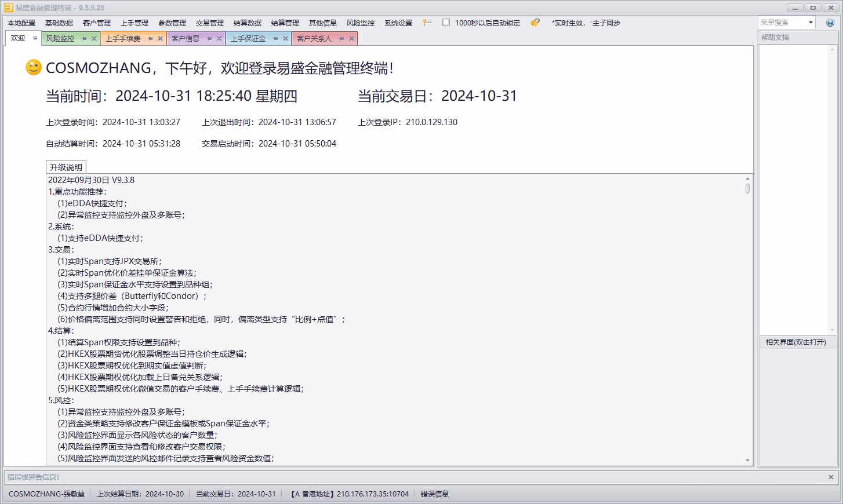
Task: Select the 升级说明 tab button
Action: tap(66, 167)
